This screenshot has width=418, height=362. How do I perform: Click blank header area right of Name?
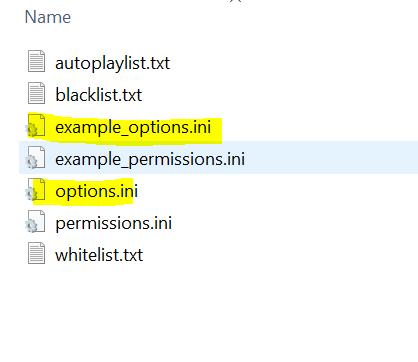point(243,17)
